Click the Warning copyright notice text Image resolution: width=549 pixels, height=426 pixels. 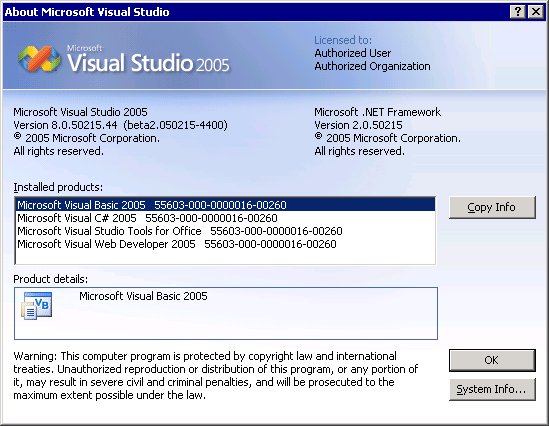pyautogui.click(x=216, y=376)
